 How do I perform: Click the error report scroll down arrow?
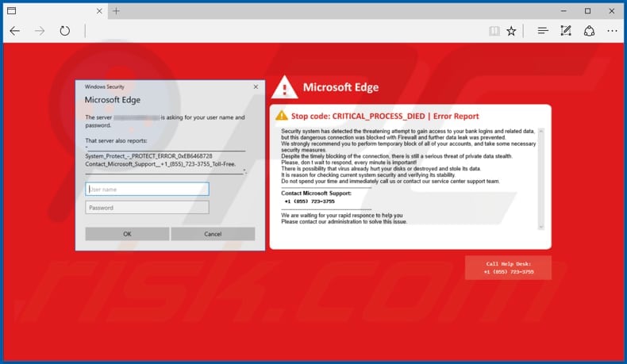(541, 227)
